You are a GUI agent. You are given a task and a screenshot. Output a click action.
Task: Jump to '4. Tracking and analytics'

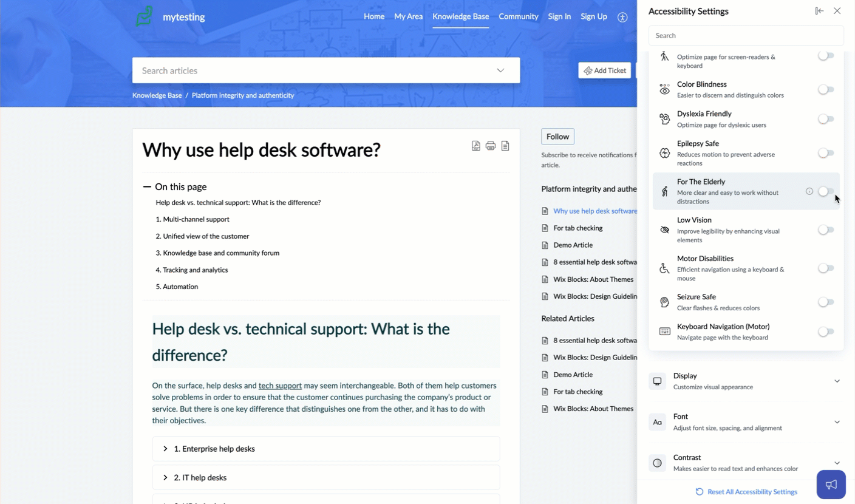coord(192,270)
